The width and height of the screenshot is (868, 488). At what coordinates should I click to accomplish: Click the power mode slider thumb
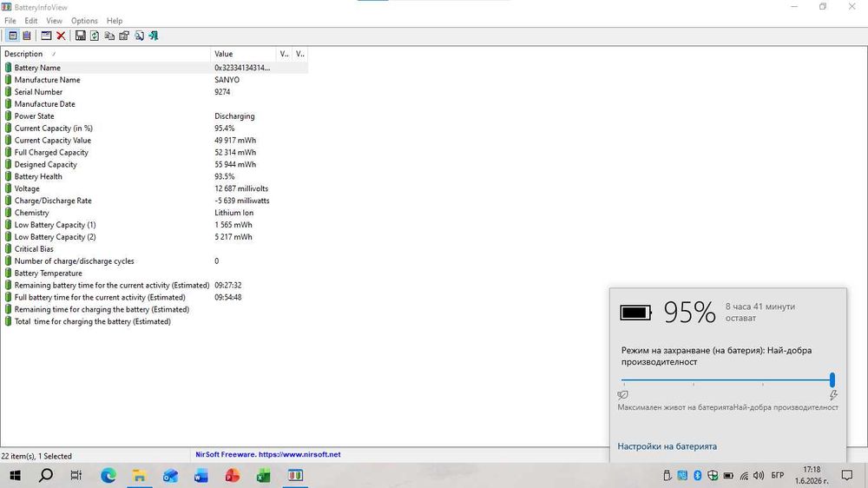(832, 380)
